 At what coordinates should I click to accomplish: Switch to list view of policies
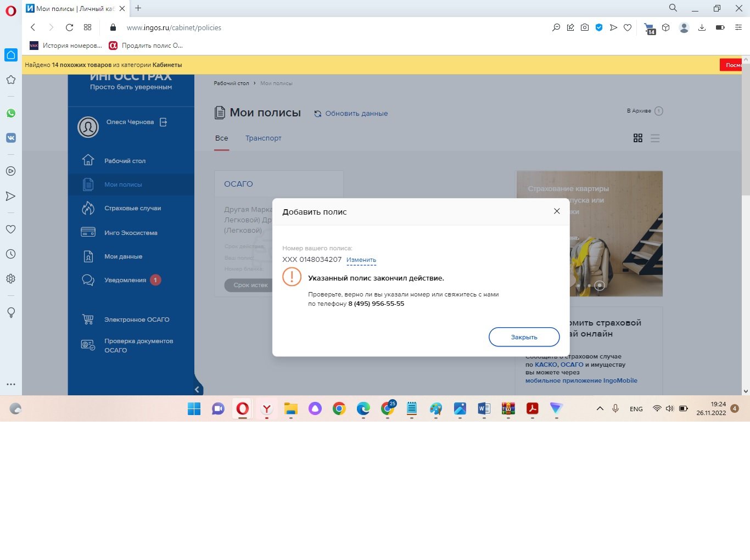point(655,138)
